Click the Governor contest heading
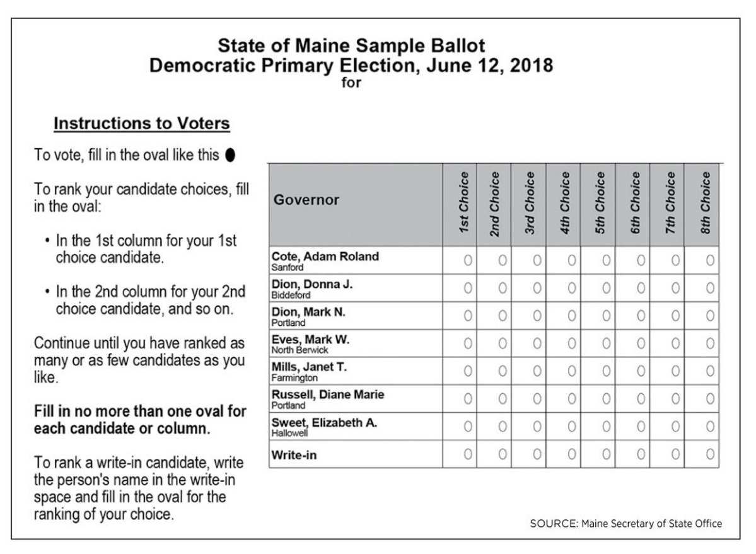The height and width of the screenshot is (554, 756). point(306,200)
